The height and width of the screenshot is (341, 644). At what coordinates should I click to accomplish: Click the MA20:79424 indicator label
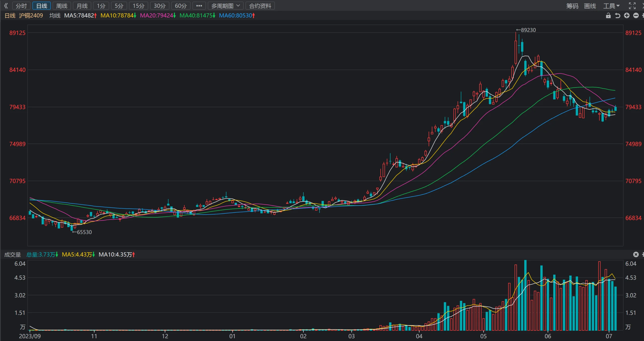158,16
